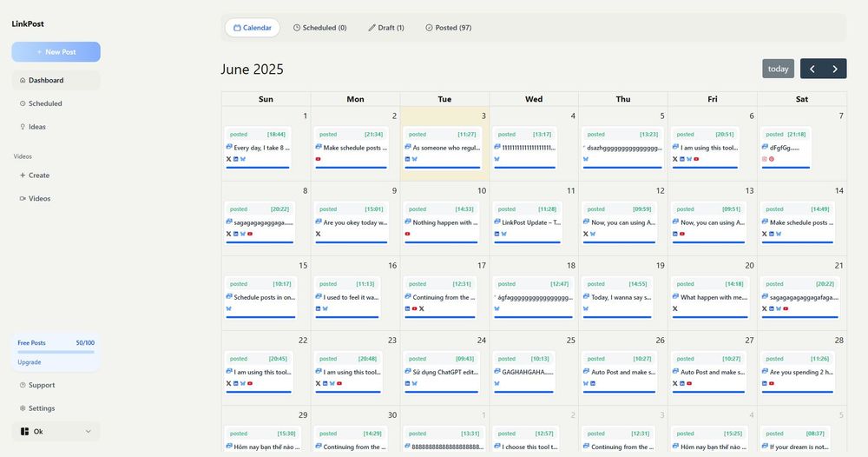
Task: Click X icon on "Are you okey today" post
Action: [319, 234]
